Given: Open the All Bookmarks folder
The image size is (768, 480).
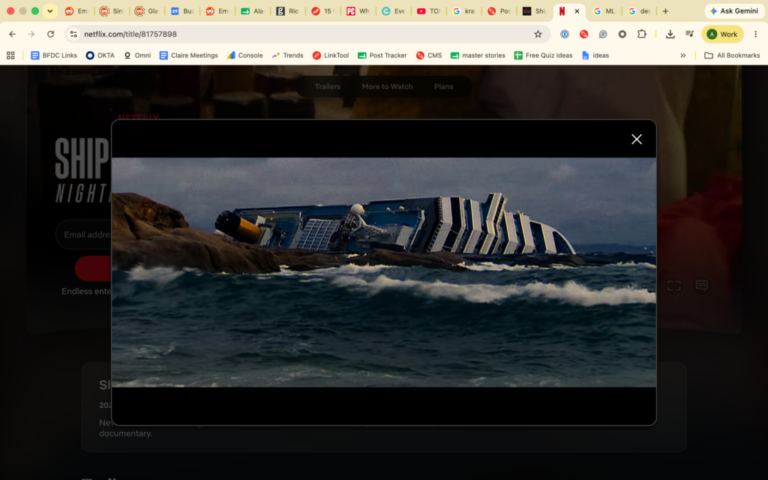Looking at the screenshot, I should (732, 55).
